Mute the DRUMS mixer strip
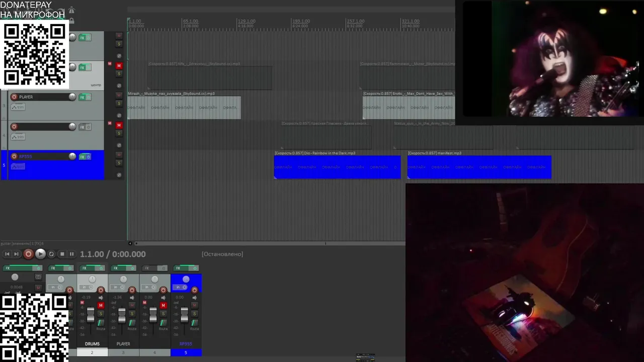 [x=101, y=305]
